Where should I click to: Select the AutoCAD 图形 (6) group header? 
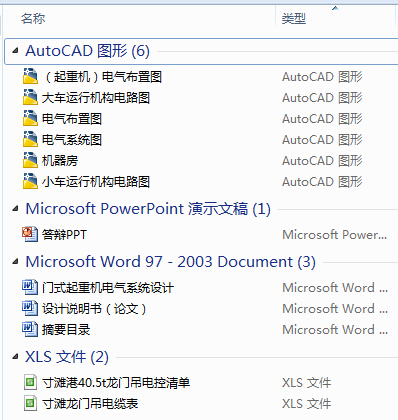point(87,51)
